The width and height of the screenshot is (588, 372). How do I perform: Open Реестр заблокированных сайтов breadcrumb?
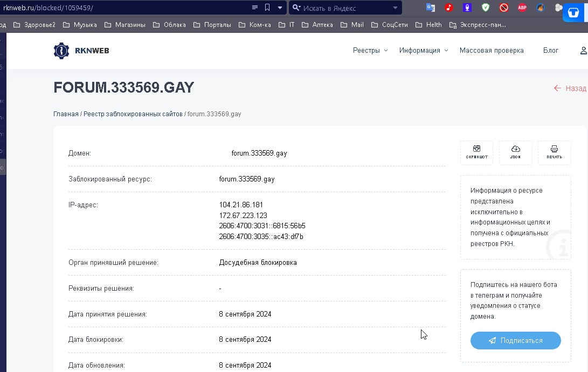point(133,114)
